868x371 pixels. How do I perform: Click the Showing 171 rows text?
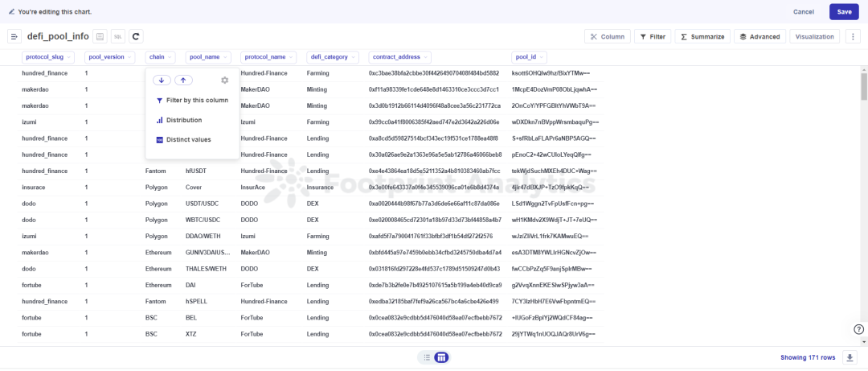[808, 357]
